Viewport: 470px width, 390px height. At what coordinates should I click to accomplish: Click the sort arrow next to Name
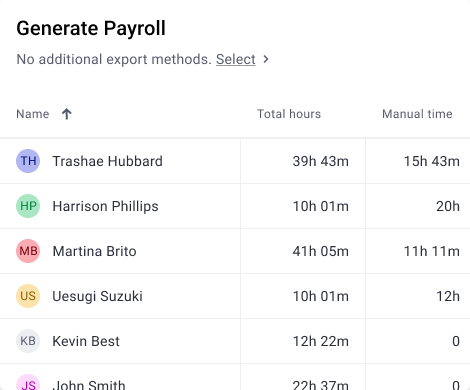click(x=67, y=114)
